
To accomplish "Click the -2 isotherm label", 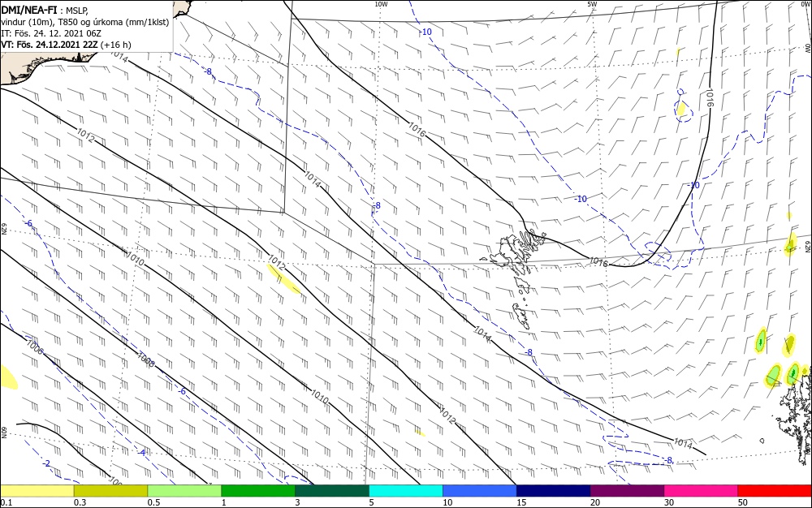I will point(46,464).
